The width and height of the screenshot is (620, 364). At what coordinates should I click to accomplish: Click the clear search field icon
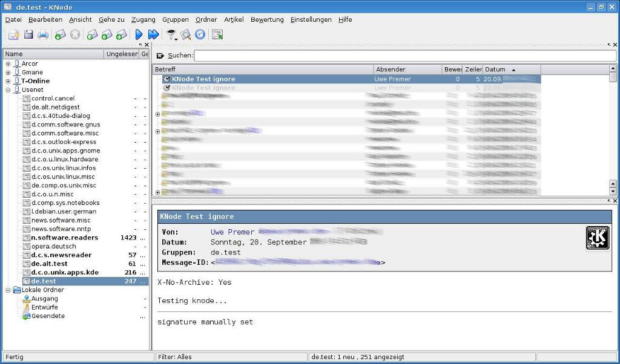160,56
